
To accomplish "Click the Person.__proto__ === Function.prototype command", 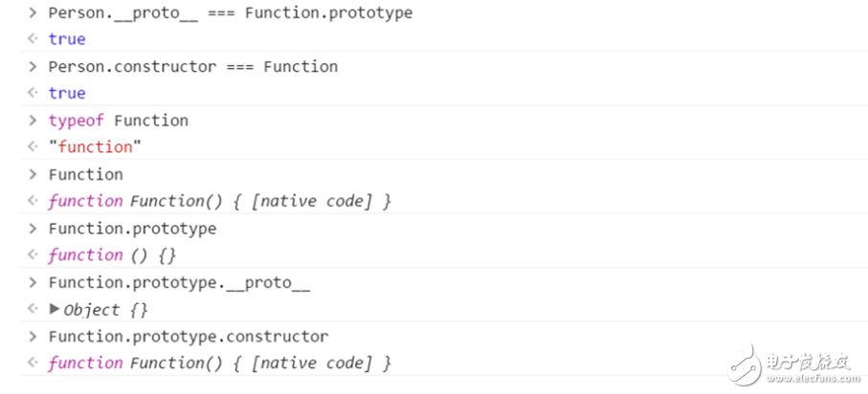I will click(231, 13).
